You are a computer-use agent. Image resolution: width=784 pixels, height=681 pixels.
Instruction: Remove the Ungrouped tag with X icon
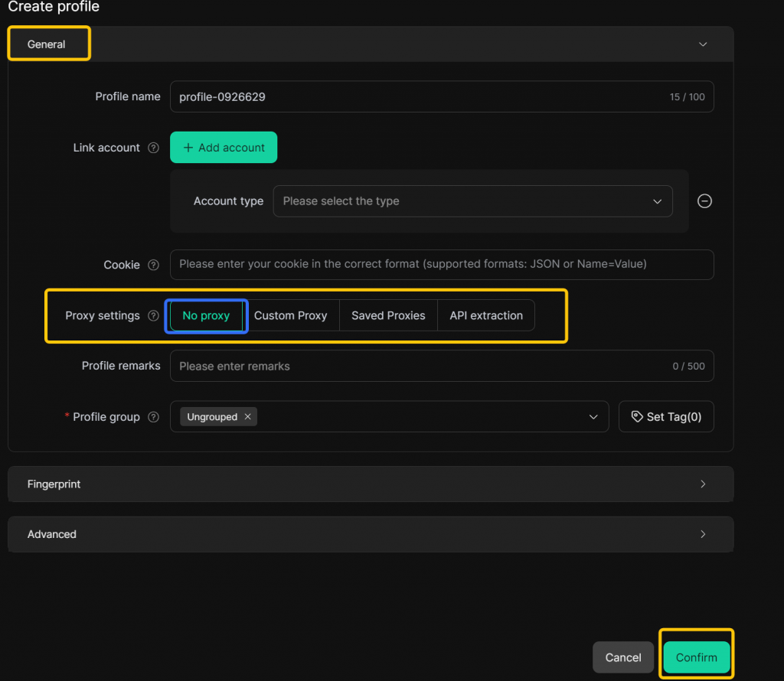point(247,417)
